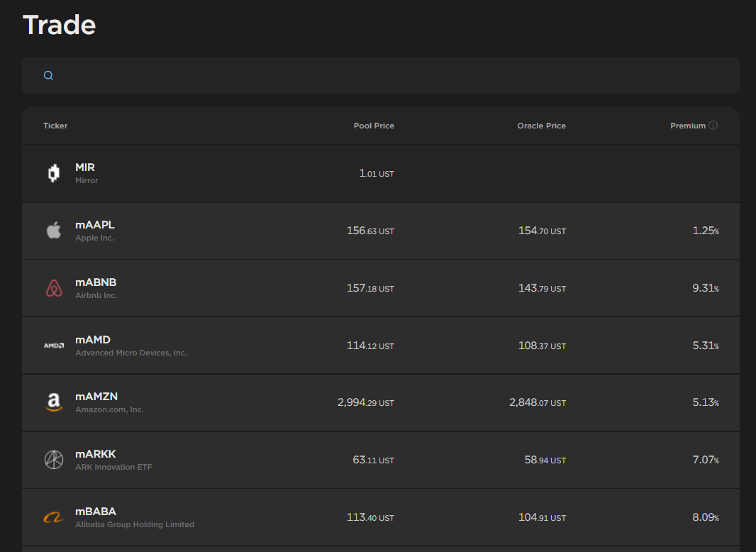Click the MIR Mirror token icon

point(54,174)
